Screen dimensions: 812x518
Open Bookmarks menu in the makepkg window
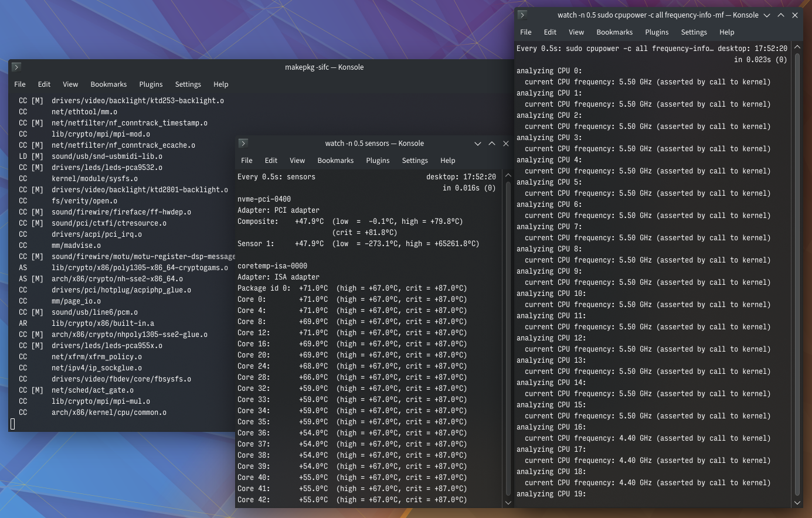pyautogui.click(x=108, y=84)
